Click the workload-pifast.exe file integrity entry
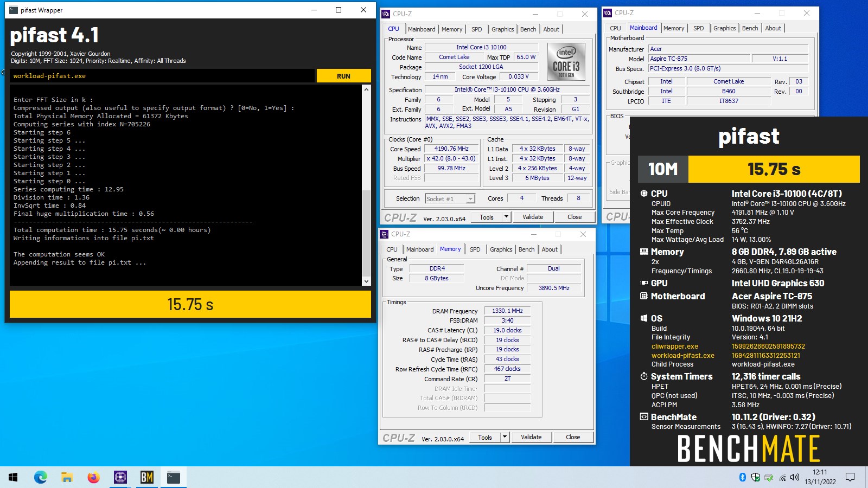This screenshot has width=868, height=488. point(683,356)
